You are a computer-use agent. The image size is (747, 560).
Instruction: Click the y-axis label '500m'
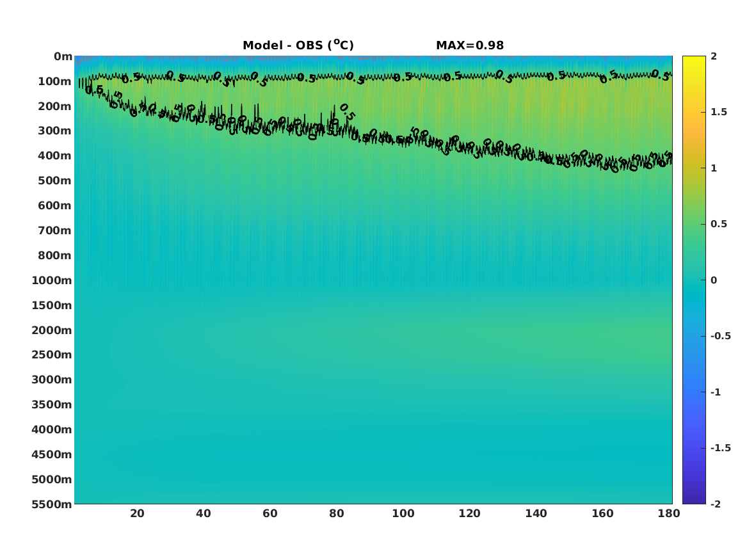[54, 181]
